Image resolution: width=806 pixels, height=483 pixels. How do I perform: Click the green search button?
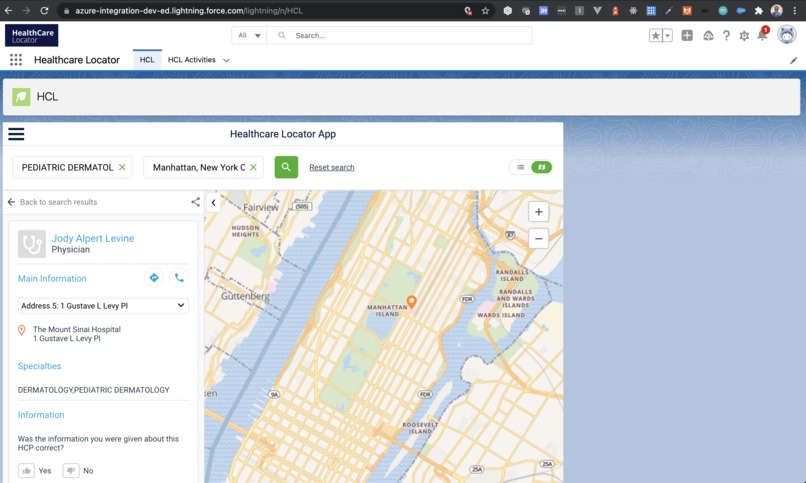(286, 167)
